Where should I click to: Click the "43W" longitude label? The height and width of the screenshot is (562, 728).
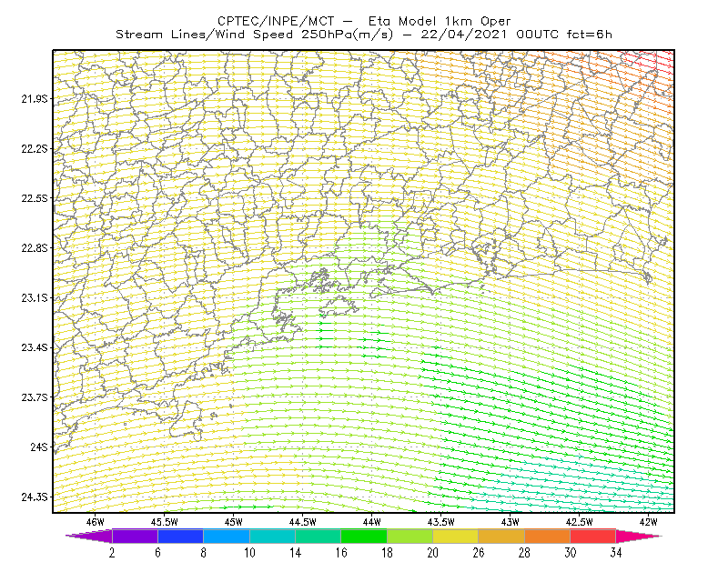tap(511, 522)
